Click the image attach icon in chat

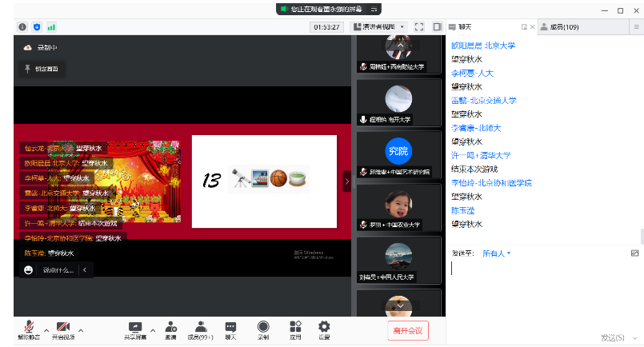pyautogui.click(x=634, y=253)
